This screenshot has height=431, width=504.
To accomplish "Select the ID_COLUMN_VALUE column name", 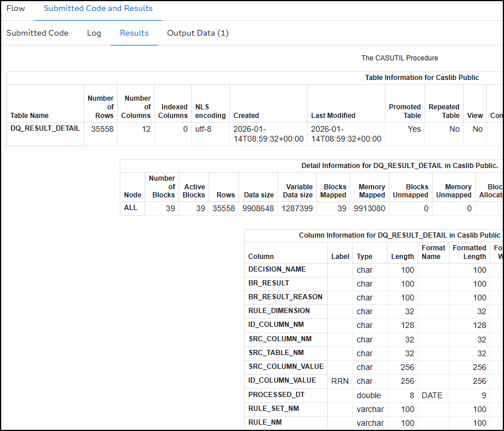I will pyautogui.click(x=282, y=380).
